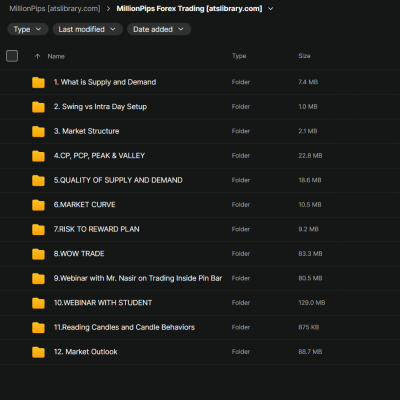Click the 875 KB size value
This screenshot has width=400, height=400.
click(x=309, y=327)
